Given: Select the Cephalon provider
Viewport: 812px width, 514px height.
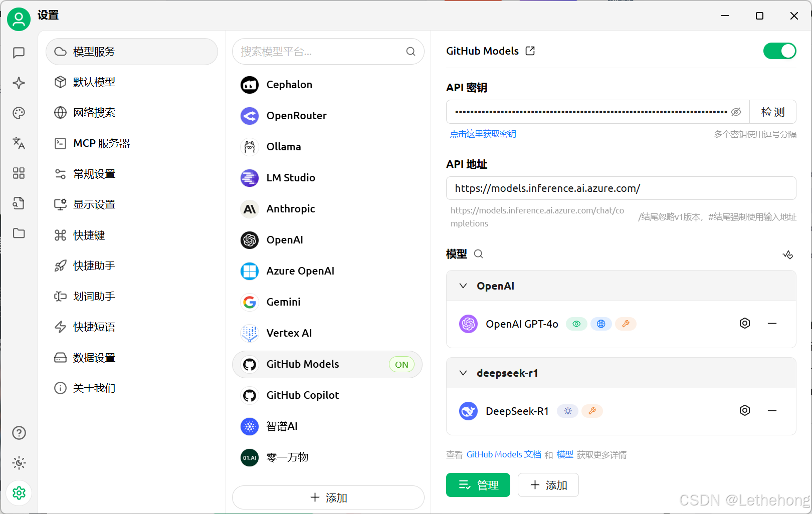Looking at the screenshot, I should tap(327, 85).
